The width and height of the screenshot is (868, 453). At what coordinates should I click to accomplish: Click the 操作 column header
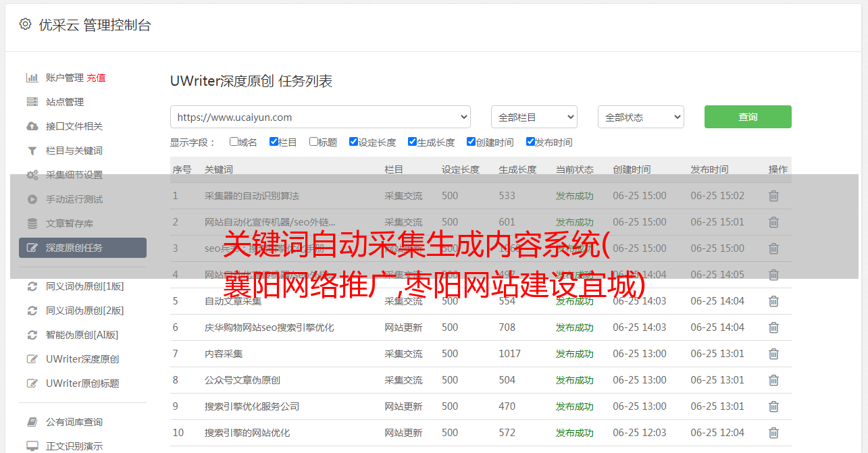[778, 169]
